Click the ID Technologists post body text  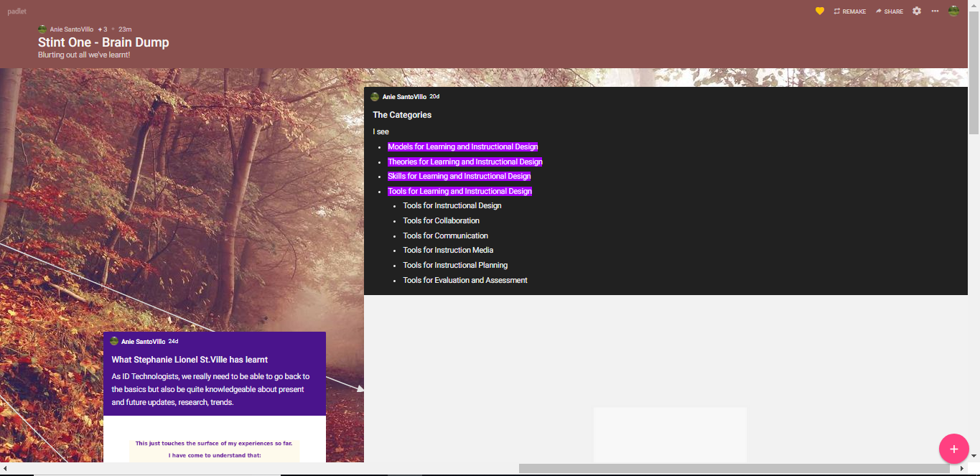[211, 389]
